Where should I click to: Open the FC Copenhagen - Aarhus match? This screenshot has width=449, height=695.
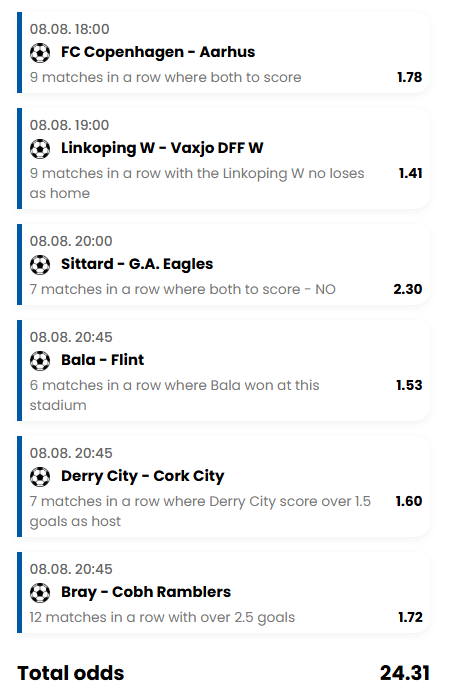[158, 52]
